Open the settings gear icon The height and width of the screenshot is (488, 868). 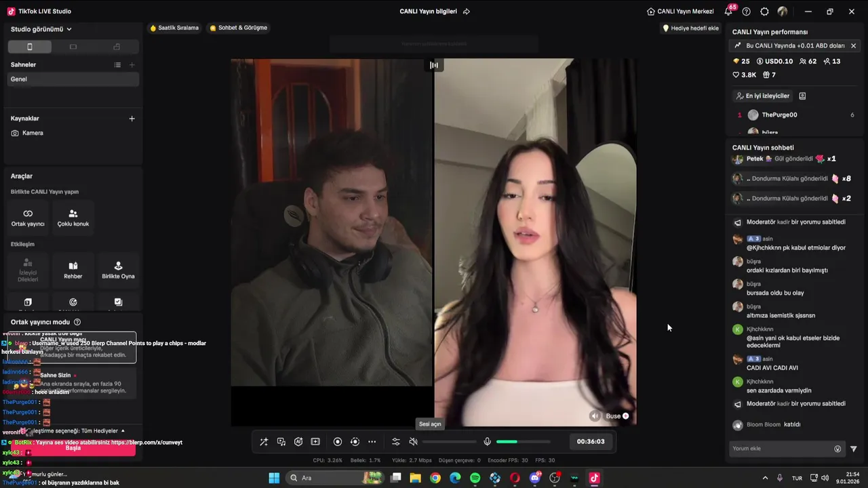[765, 12]
